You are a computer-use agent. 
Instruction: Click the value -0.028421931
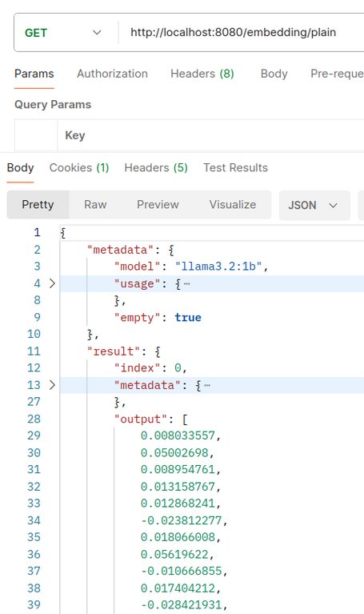(x=182, y=604)
